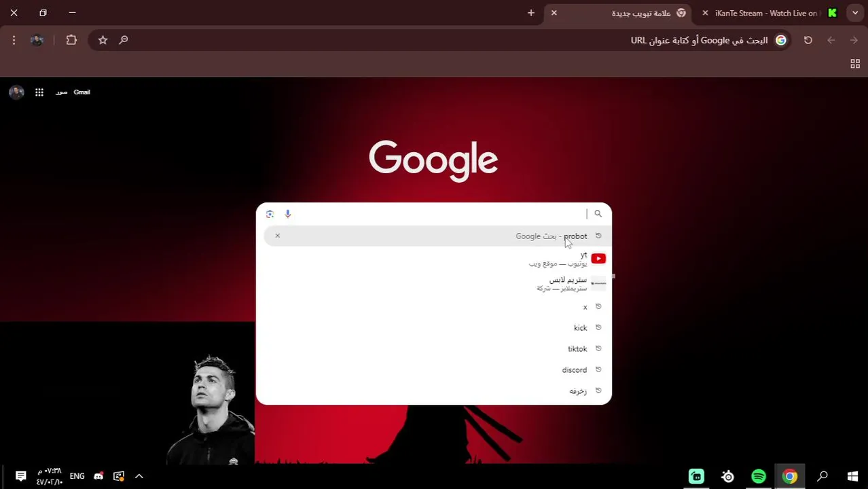Select the 'tiktok' search suggestion
The width and height of the screenshot is (868, 489).
pyautogui.click(x=434, y=349)
